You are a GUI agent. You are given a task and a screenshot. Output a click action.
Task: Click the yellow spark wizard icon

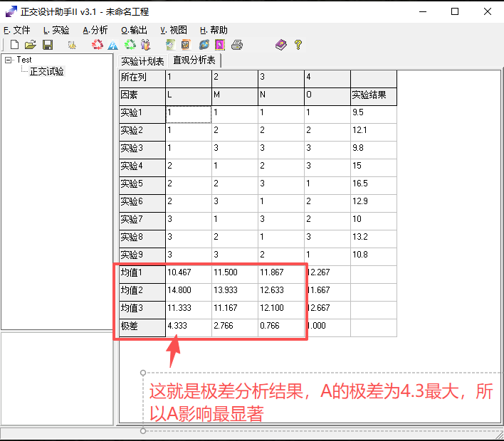point(72,45)
